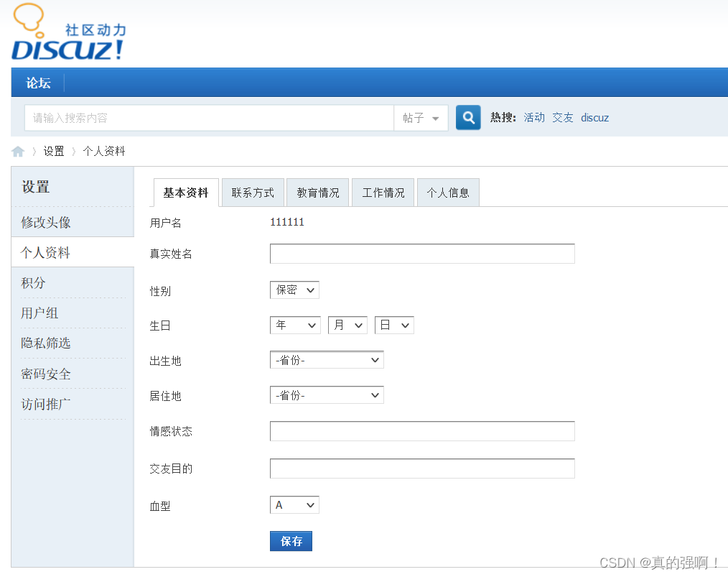Click the magnifier search icon

pyautogui.click(x=467, y=117)
